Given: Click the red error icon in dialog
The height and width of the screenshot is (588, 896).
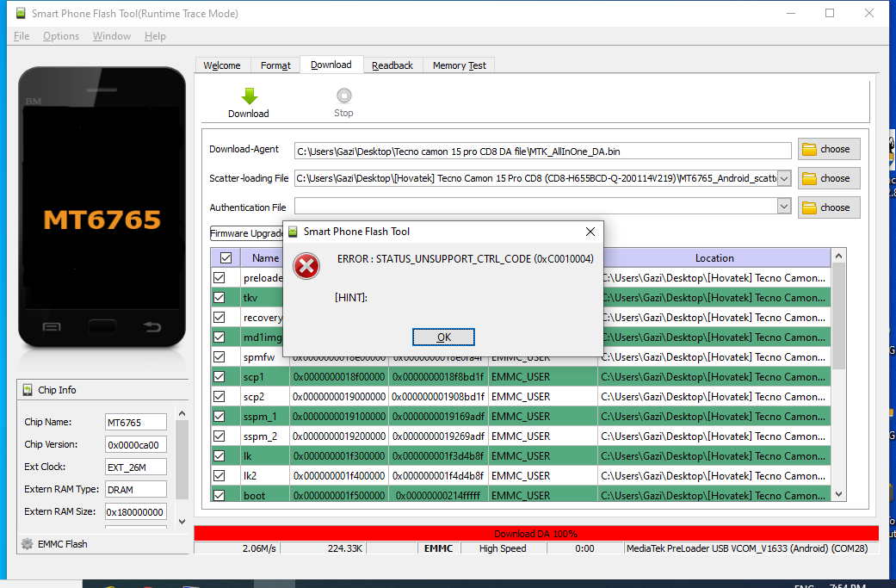Looking at the screenshot, I should click(306, 266).
